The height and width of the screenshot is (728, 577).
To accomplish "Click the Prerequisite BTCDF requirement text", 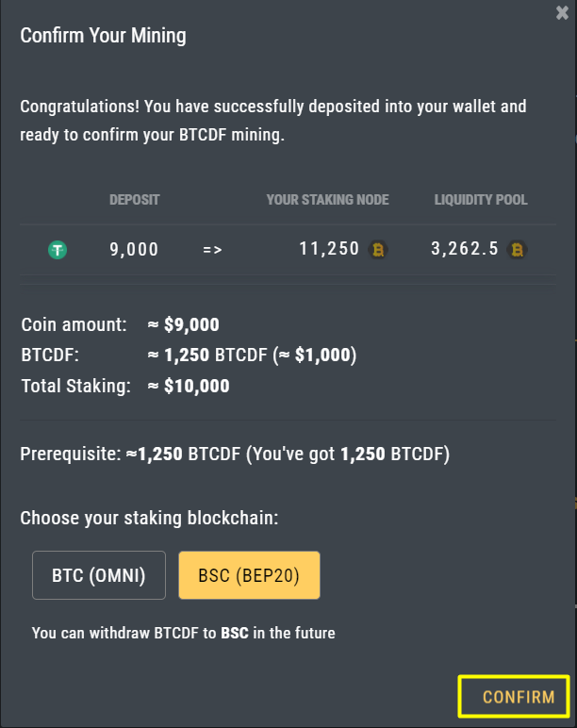I will [235, 455].
